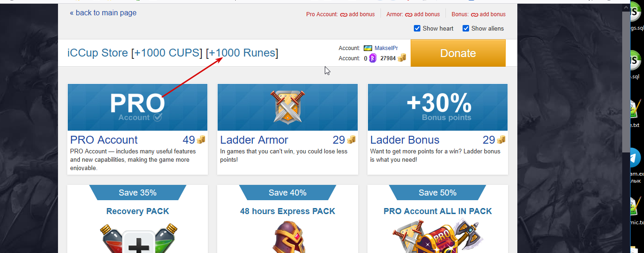Open the PRO Account banner image
644x253 pixels.
pyautogui.click(x=137, y=107)
